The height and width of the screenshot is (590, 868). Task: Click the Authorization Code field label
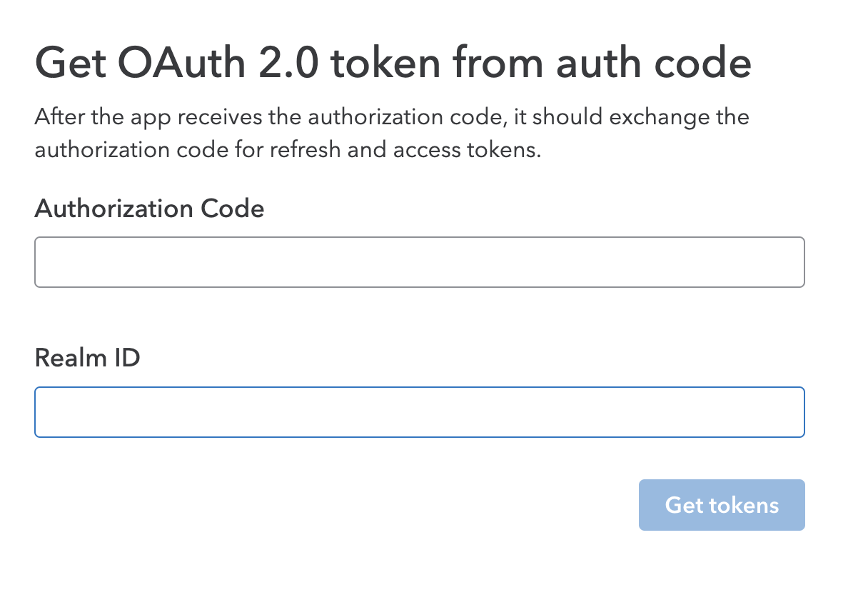pyautogui.click(x=149, y=209)
